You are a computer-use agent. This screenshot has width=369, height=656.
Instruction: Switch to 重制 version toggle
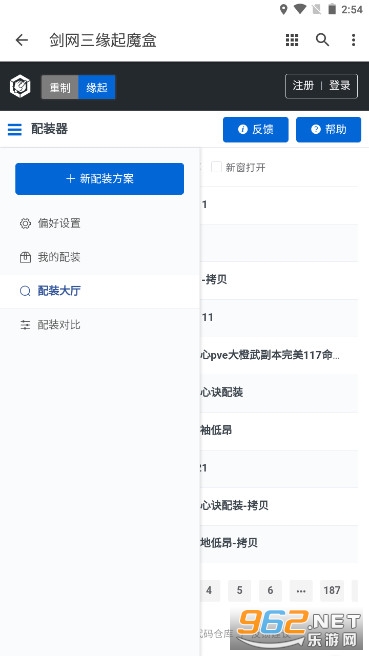pyautogui.click(x=60, y=87)
